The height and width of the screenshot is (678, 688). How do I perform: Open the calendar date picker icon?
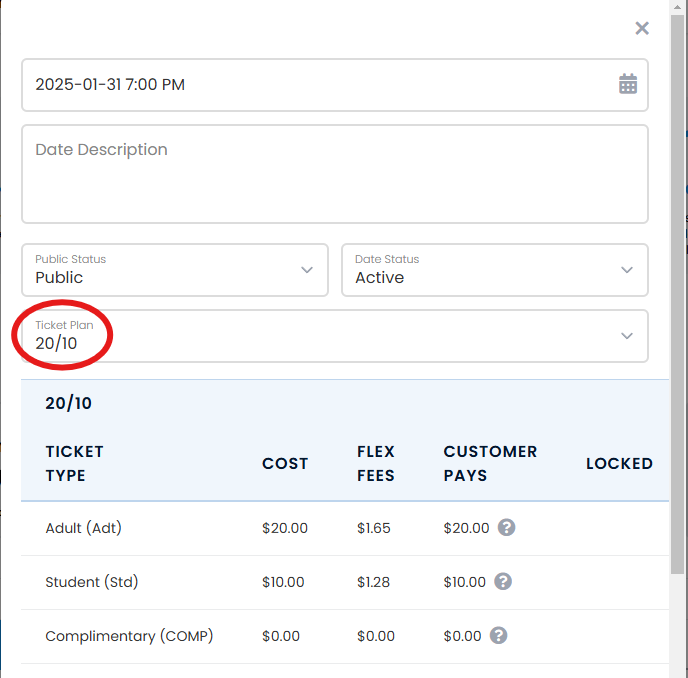627,84
